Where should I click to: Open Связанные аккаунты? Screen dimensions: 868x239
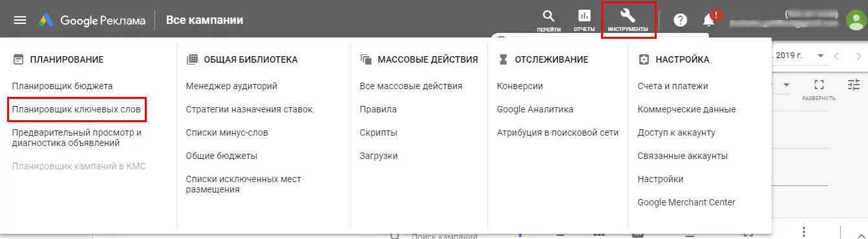point(683,156)
